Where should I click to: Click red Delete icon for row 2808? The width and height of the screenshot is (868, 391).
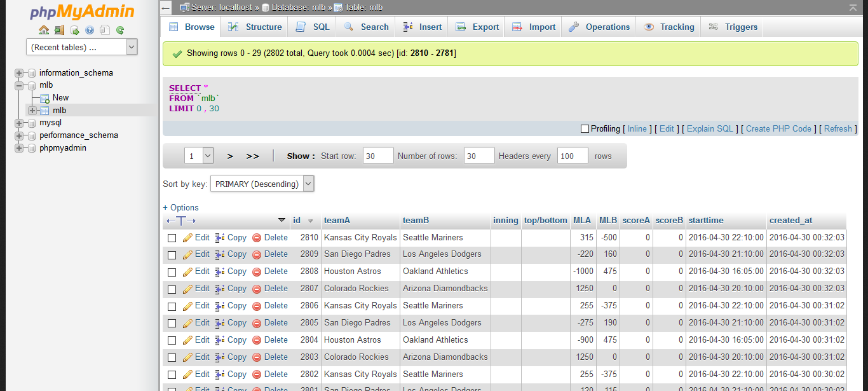point(257,272)
